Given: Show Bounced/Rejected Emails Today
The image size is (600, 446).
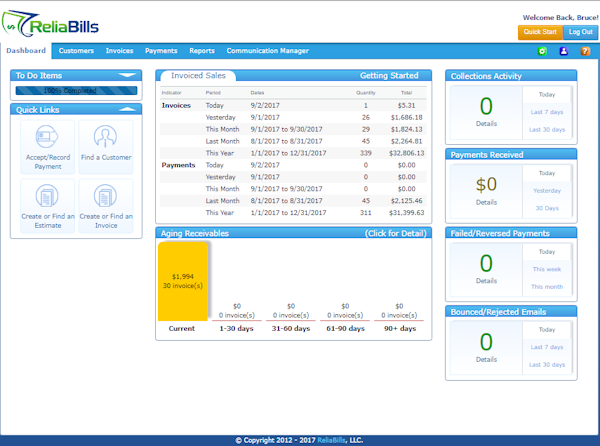Looking at the screenshot, I should coord(547,330).
